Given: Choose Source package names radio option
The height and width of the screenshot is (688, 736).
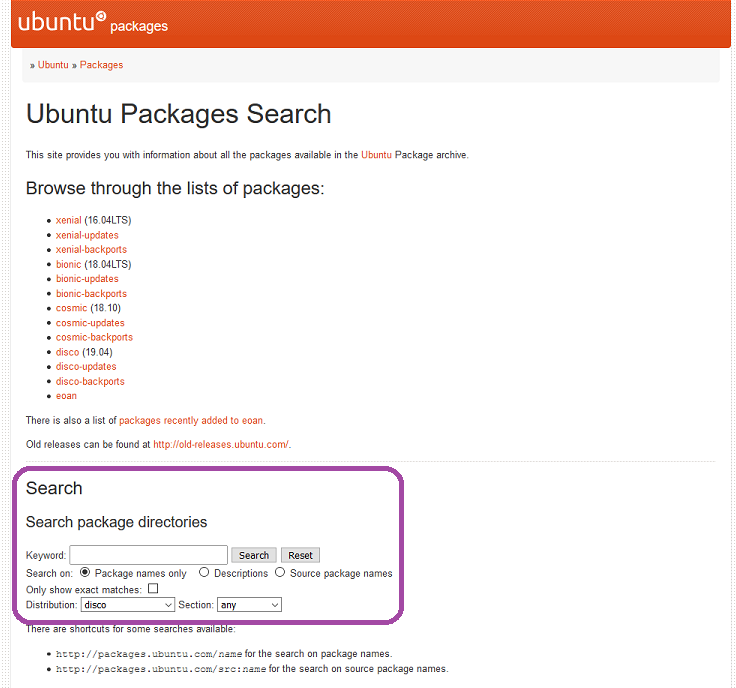Looking at the screenshot, I should pyautogui.click(x=280, y=573).
